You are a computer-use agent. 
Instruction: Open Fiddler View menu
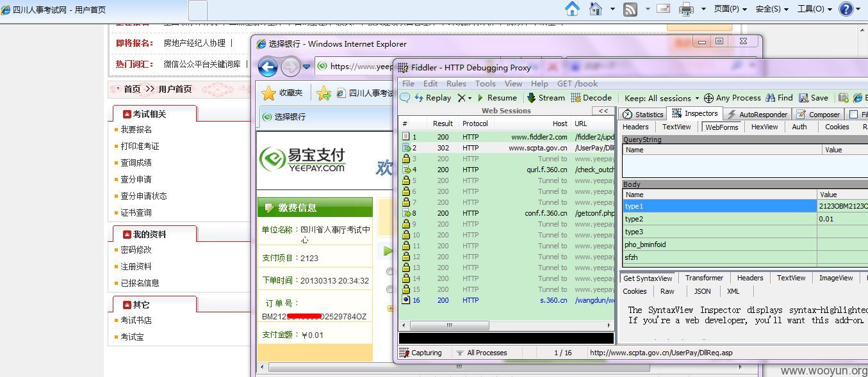[513, 83]
